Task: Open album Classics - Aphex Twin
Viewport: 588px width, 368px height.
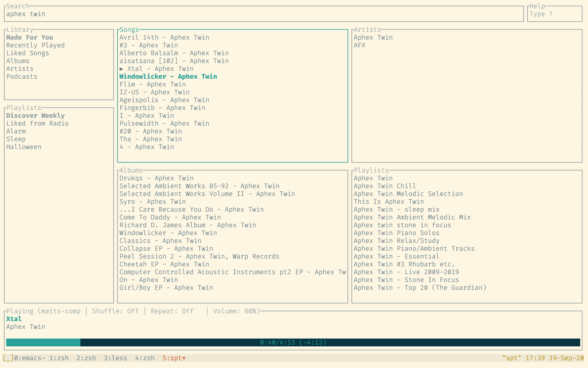Action: [x=160, y=241]
